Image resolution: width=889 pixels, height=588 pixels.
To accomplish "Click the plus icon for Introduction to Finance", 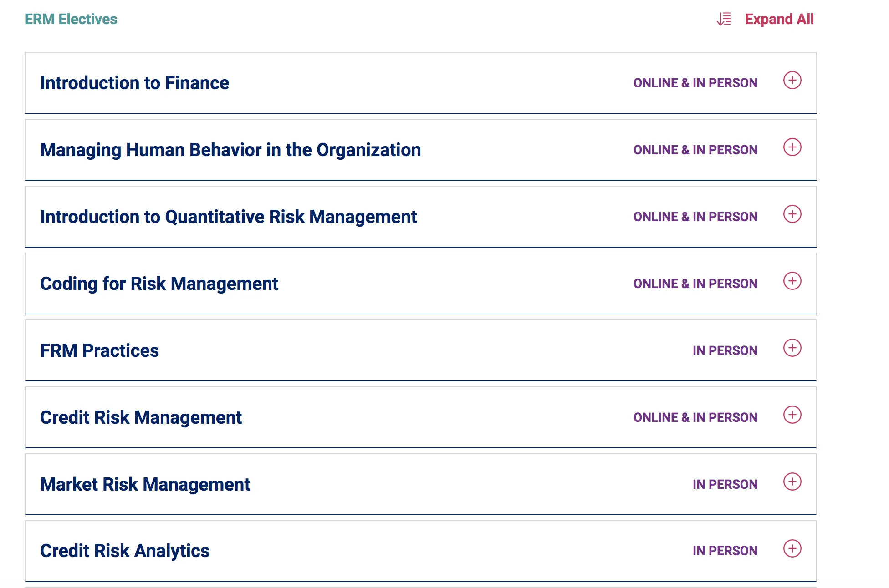I will coord(792,81).
